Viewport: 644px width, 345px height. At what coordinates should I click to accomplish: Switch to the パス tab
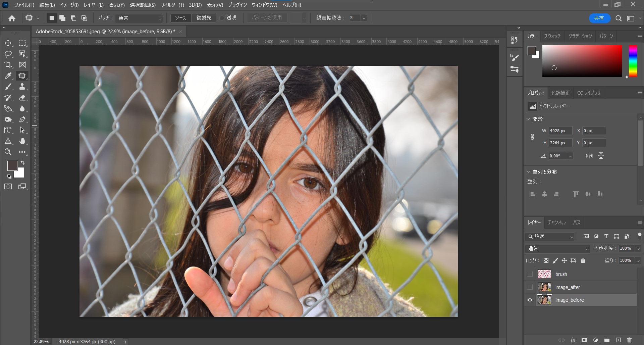point(577,223)
